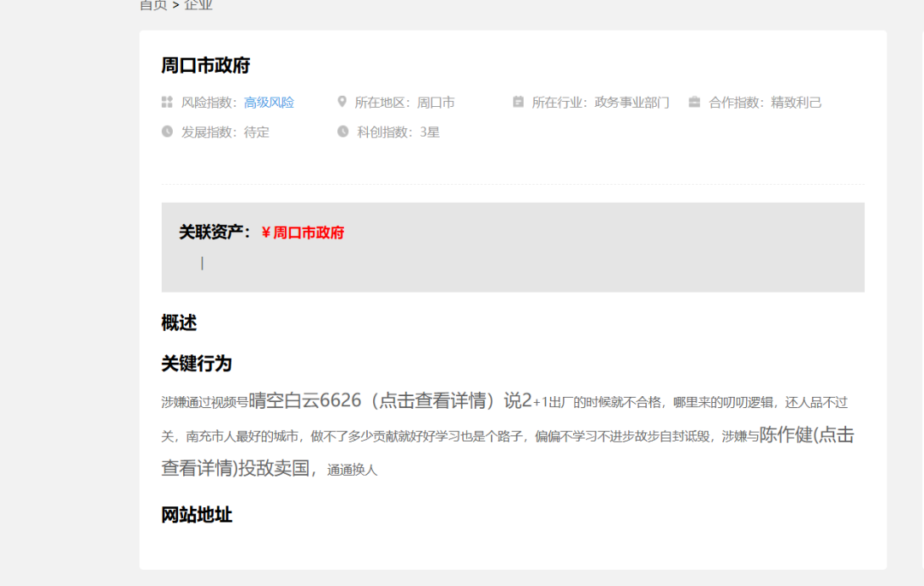
Task: Click the location pin icon beside 所在地区
Action: pyautogui.click(x=341, y=102)
